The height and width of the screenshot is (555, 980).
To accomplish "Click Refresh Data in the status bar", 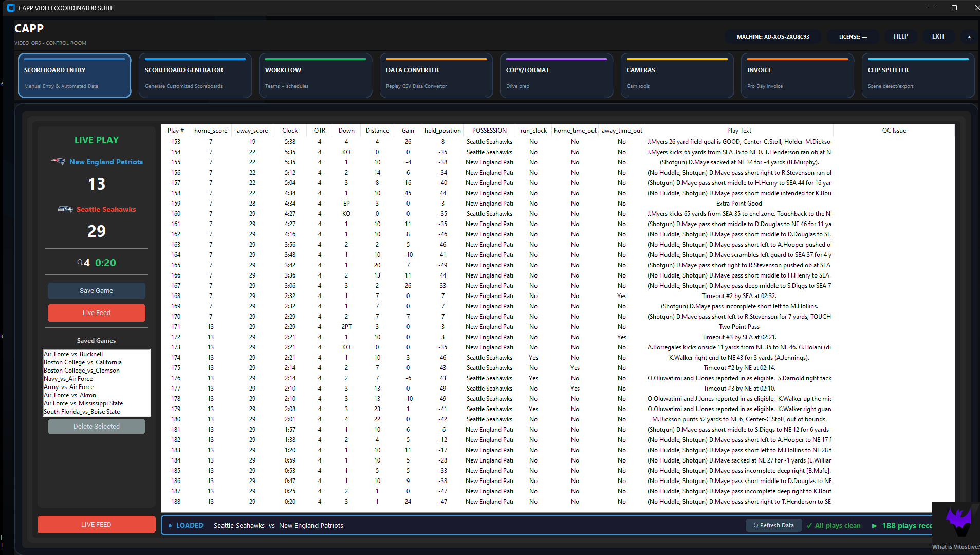I will coord(773,525).
